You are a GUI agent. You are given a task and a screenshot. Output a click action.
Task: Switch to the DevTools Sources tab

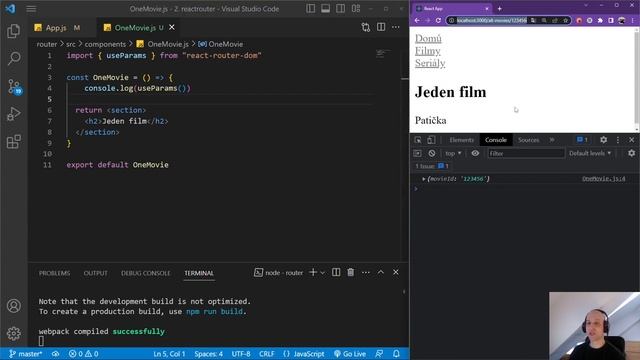coord(529,140)
